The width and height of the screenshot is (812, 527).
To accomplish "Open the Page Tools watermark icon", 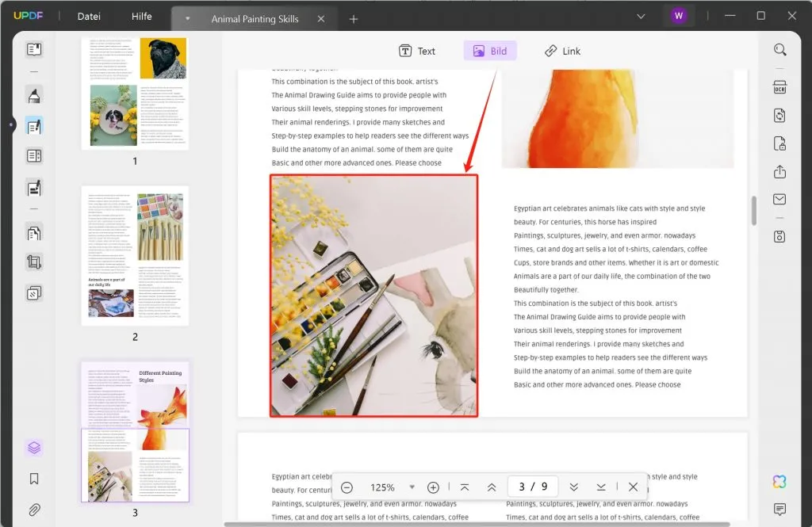I will pyautogui.click(x=34, y=293).
